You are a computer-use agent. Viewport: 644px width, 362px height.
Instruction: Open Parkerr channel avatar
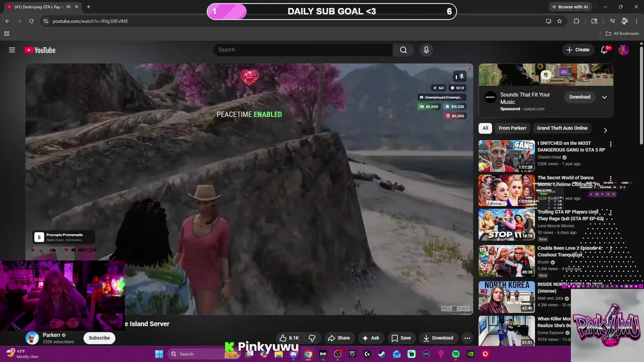point(32,338)
